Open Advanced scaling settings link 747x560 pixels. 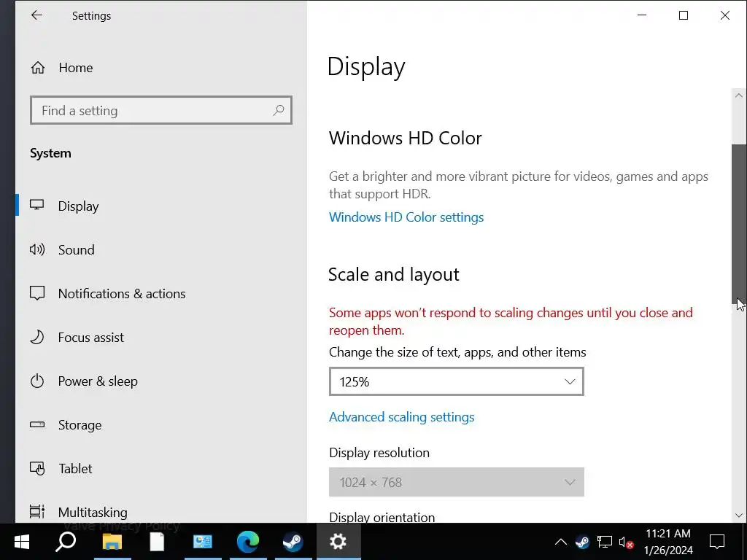402,417
